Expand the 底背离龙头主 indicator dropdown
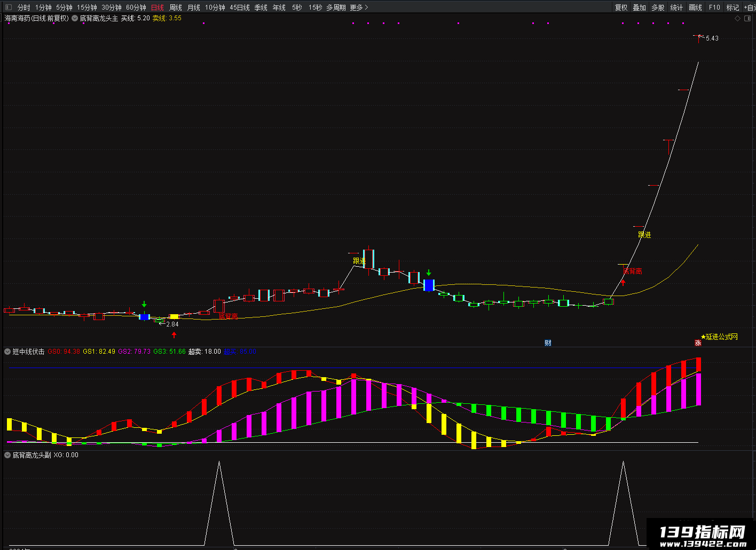 (75, 18)
